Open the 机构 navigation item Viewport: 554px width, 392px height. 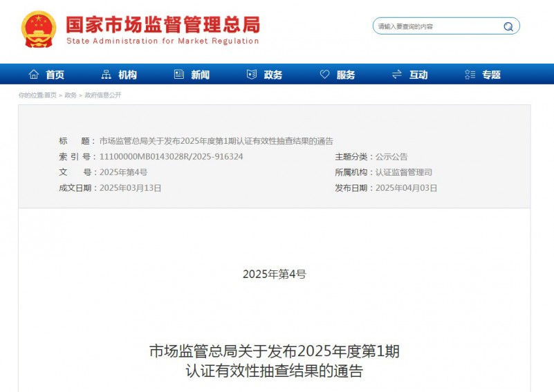(127, 75)
